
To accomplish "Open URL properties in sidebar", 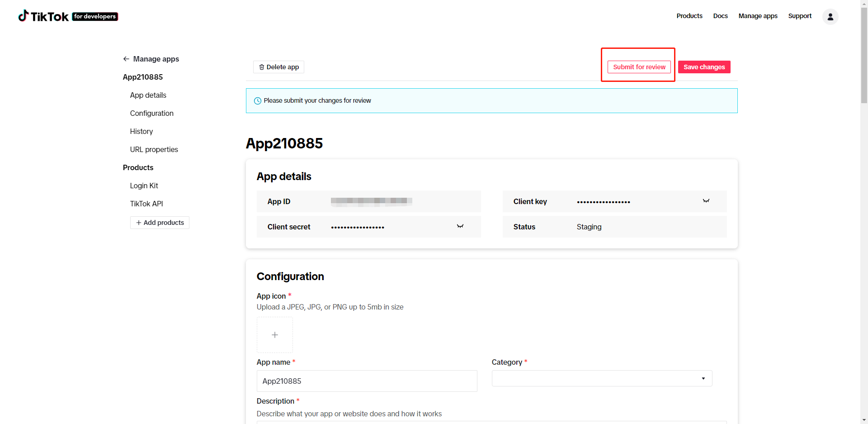I will coord(154,149).
